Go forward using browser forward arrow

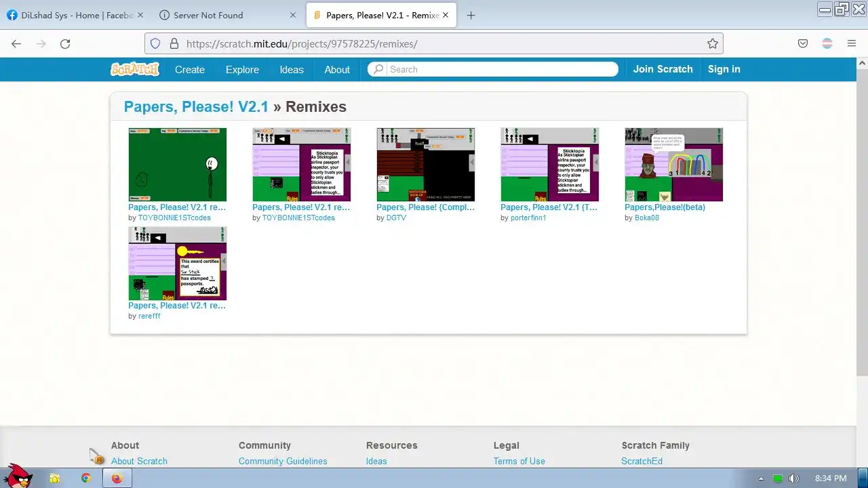(x=41, y=43)
